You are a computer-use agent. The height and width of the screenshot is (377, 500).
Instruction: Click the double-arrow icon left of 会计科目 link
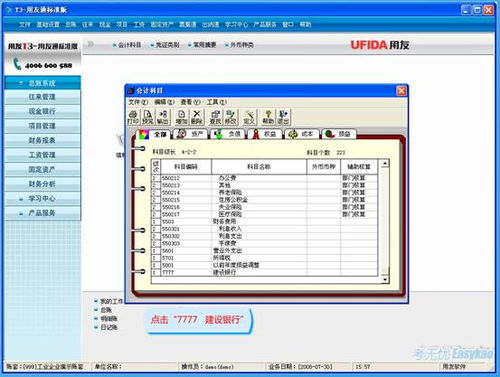(x=90, y=44)
